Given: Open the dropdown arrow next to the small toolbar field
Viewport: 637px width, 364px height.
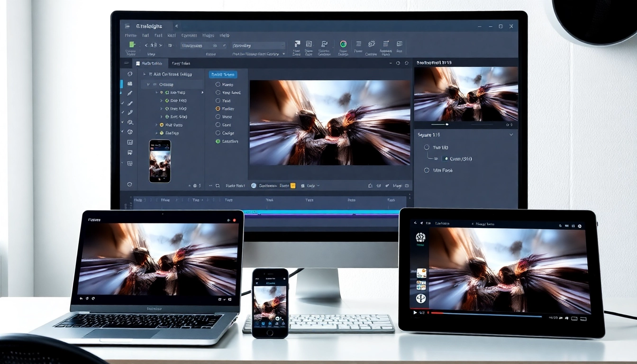Looking at the screenshot, I should 224,45.
